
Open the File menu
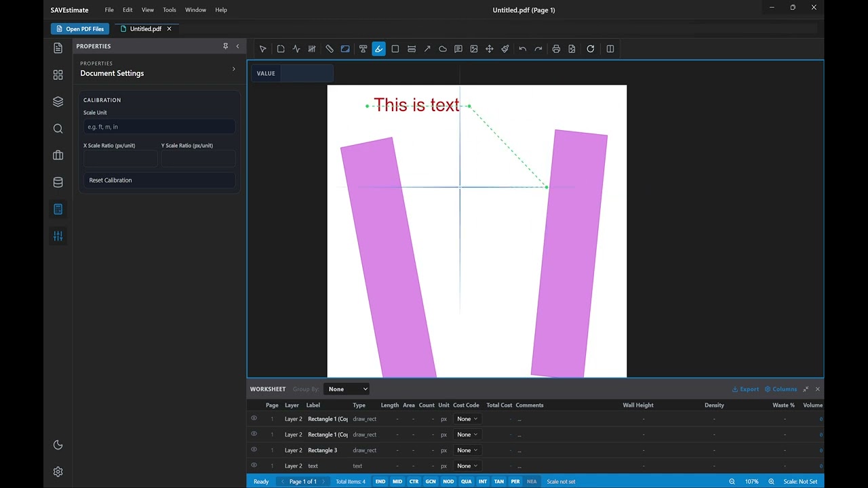(109, 10)
